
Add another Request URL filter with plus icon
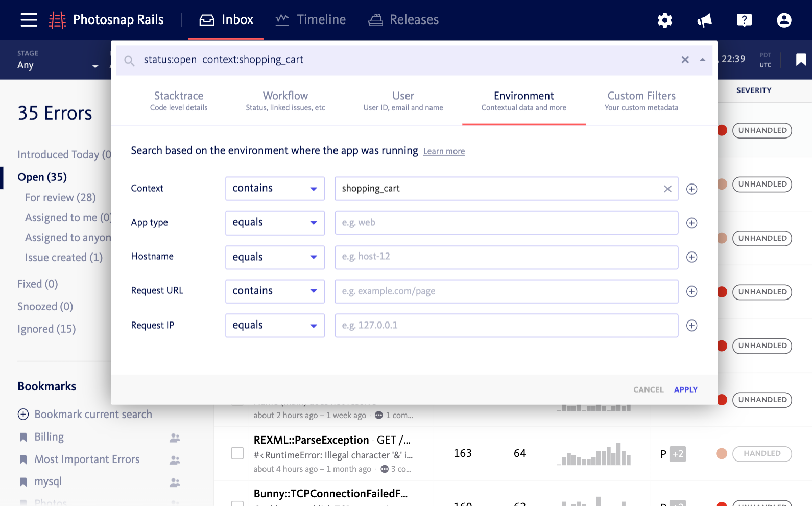[x=691, y=291]
